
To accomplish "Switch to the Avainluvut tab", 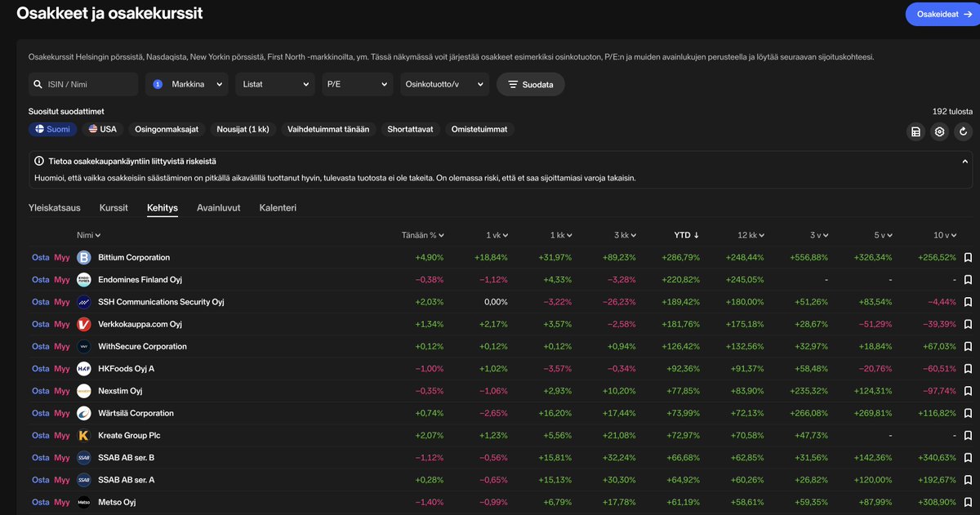I will (x=219, y=208).
